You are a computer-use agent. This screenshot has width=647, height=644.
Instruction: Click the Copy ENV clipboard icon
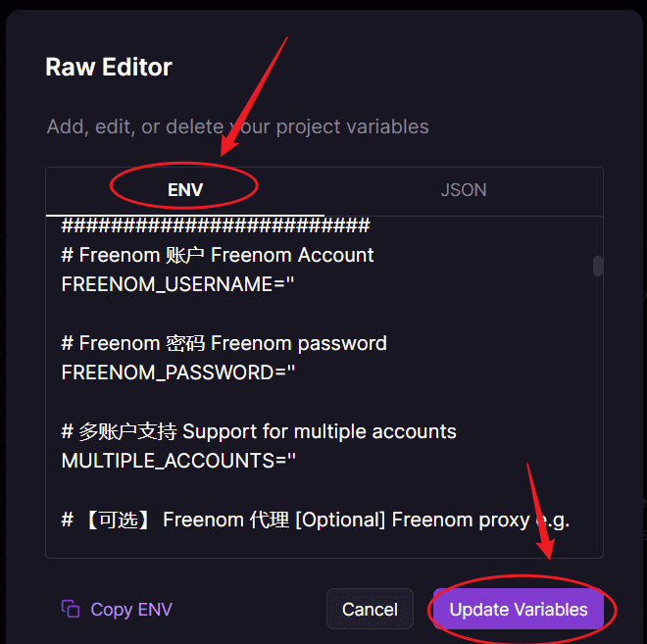(x=70, y=609)
